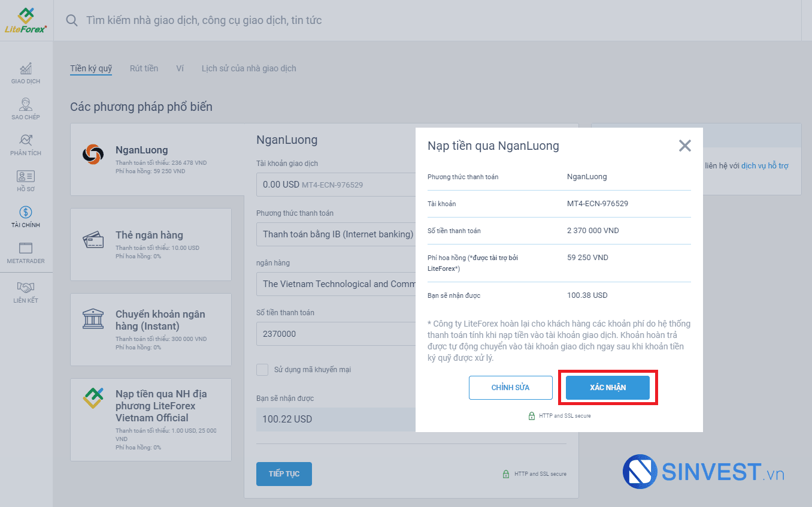Click the 59 250 VND commission value in dialog
Viewport: 812px width, 507px height.
click(587, 258)
